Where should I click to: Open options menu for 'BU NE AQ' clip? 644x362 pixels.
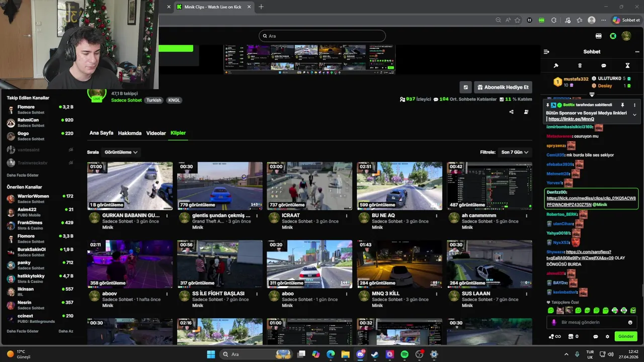click(x=437, y=216)
